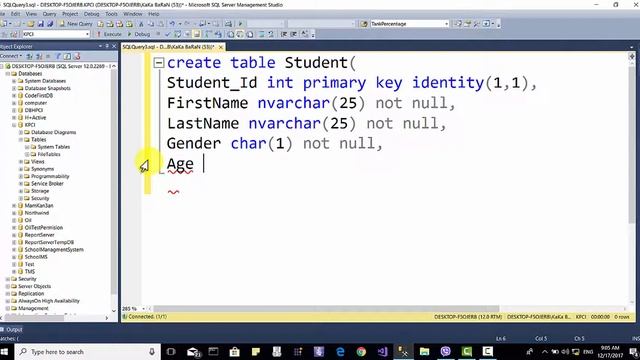
Task: Click the Cancel Executing Query stop icon
Action: [x=158, y=34]
